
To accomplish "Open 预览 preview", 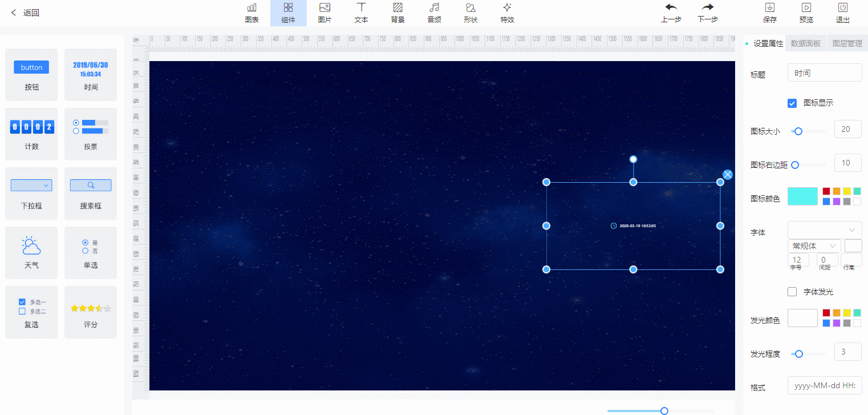I will [806, 13].
